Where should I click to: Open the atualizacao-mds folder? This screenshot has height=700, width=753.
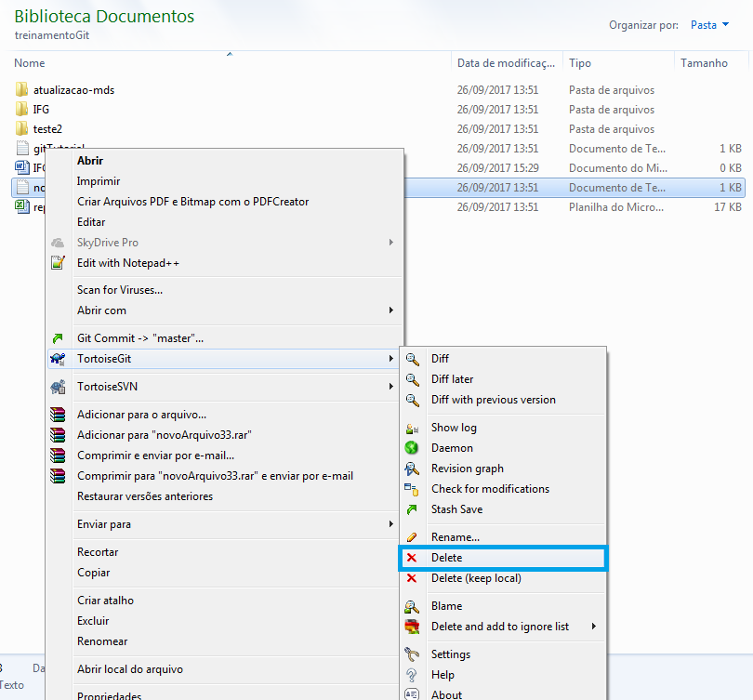click(x=73, y=90)
